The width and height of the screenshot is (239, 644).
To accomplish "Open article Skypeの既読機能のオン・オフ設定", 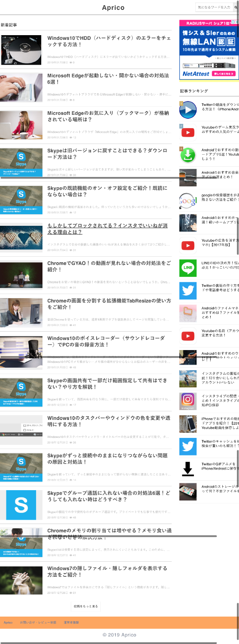I will pos(108,191).
